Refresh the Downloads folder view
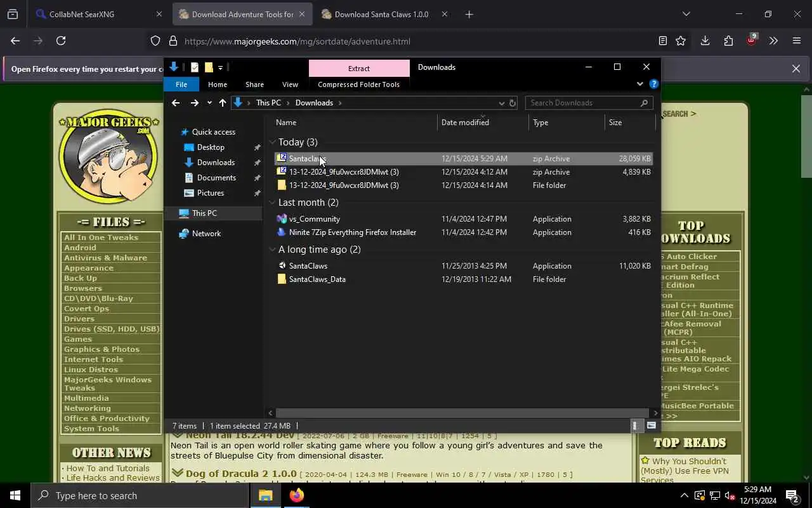812x508 pixels. (513, 103)
